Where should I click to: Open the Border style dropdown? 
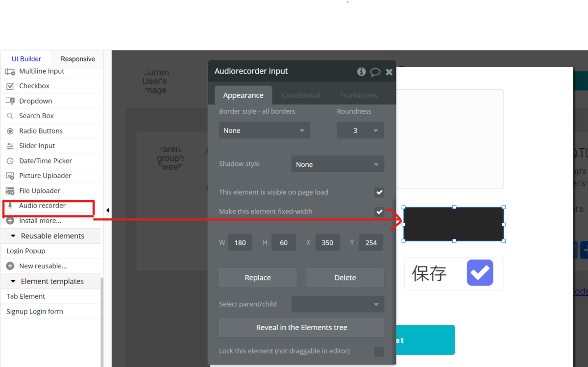click(264, 130)
